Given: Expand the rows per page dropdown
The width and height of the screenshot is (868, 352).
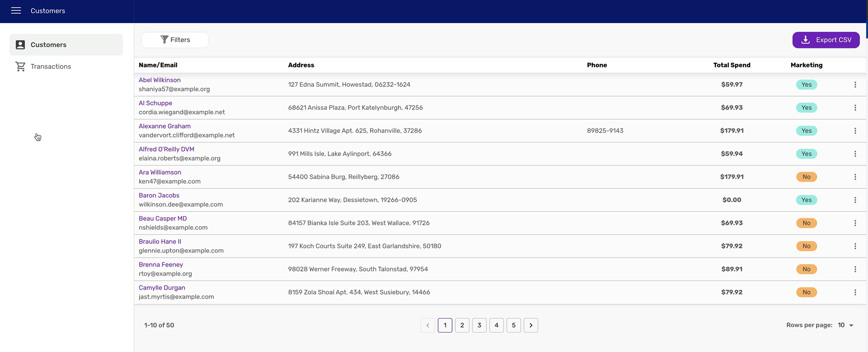Looking at the screenshot, I should tap(845, 325).
